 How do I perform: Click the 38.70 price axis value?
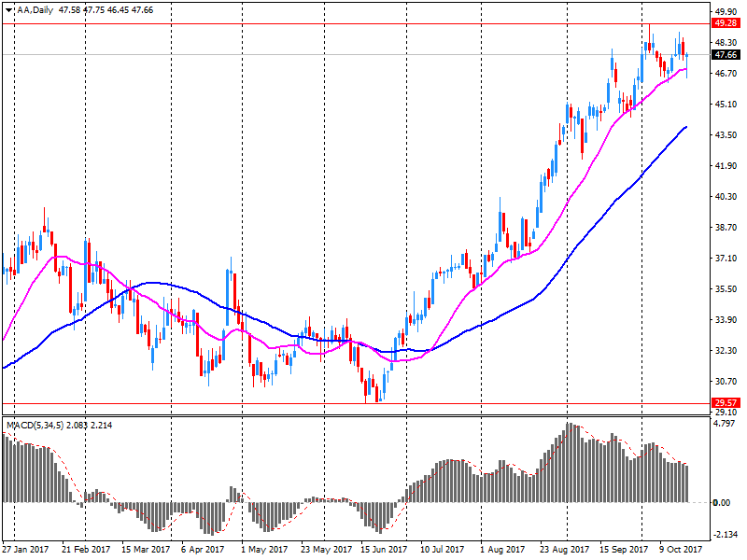point(726,228)
